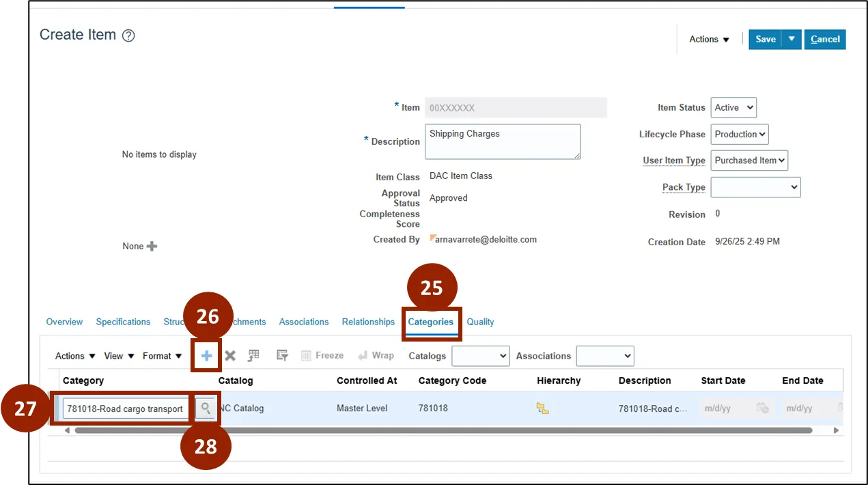The width and height of the screenshot is (868, 485).
Task: Switch to the Specifications tab
Action: 123,322
